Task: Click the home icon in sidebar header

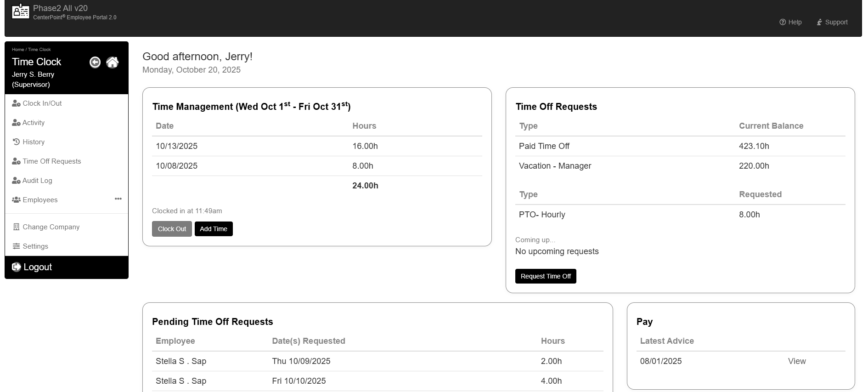Action: [113, 62]
